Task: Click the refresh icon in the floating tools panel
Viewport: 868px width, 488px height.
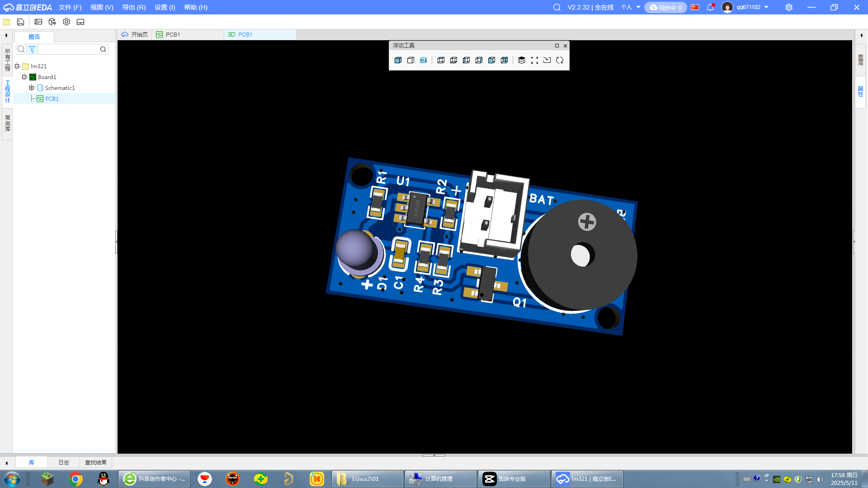Action: [560, 60]
